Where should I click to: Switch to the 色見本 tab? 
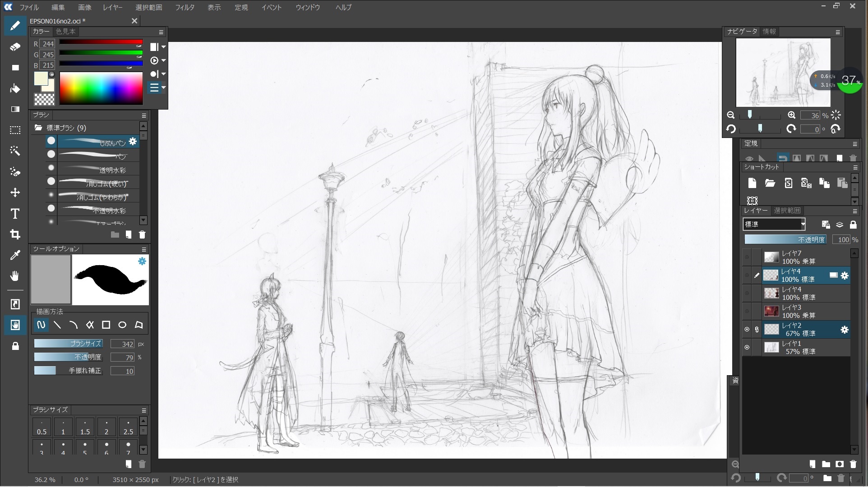click(x=66, y=32)
